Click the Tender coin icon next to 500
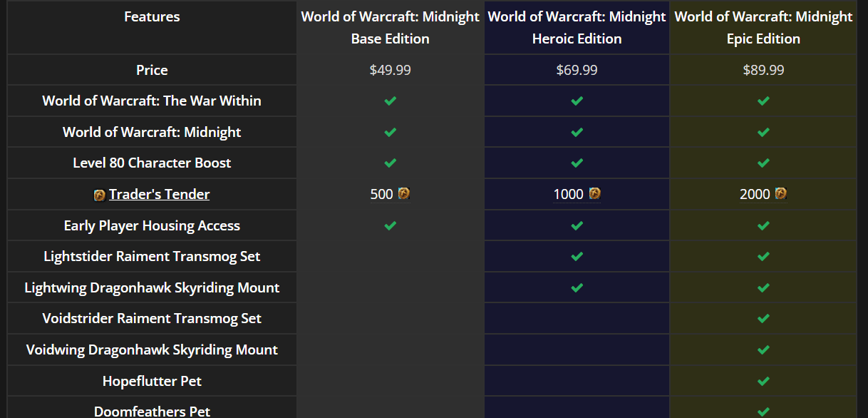The height and width of the screenshot is (418, 868). point(404,193)
